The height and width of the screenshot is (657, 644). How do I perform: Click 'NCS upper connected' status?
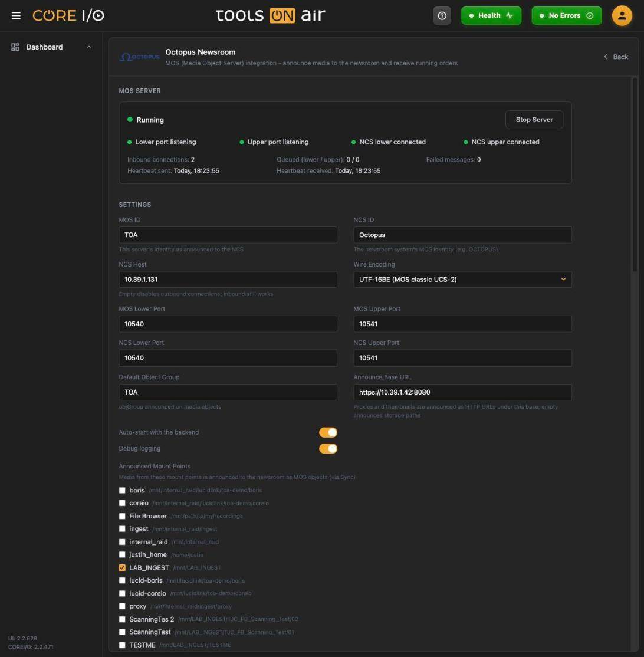pyautogui.click(x=505, y=142)
